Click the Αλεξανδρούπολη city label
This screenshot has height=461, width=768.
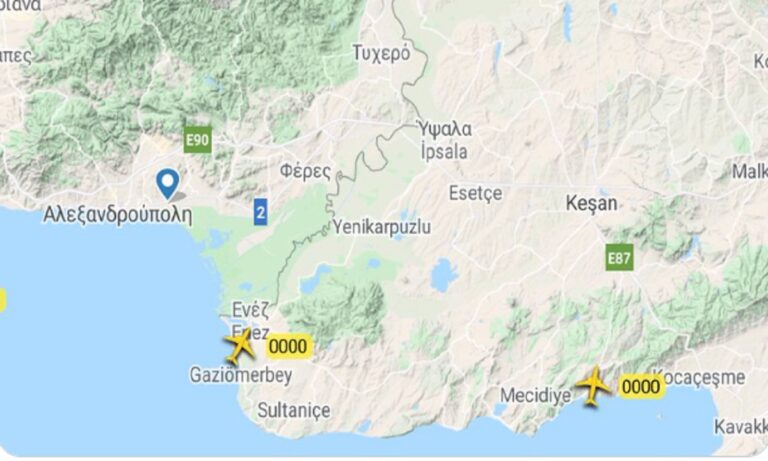pyautogui.click(x=118, y=215)
